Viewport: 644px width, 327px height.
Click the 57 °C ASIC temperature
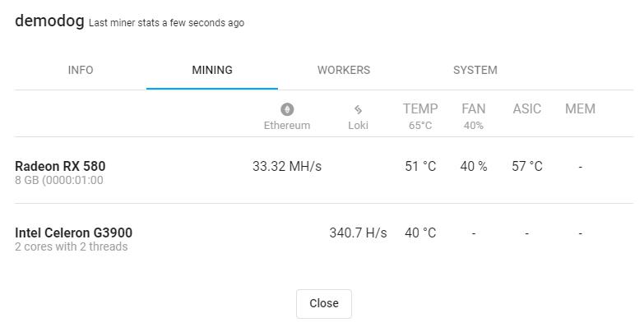coord(527,166)
